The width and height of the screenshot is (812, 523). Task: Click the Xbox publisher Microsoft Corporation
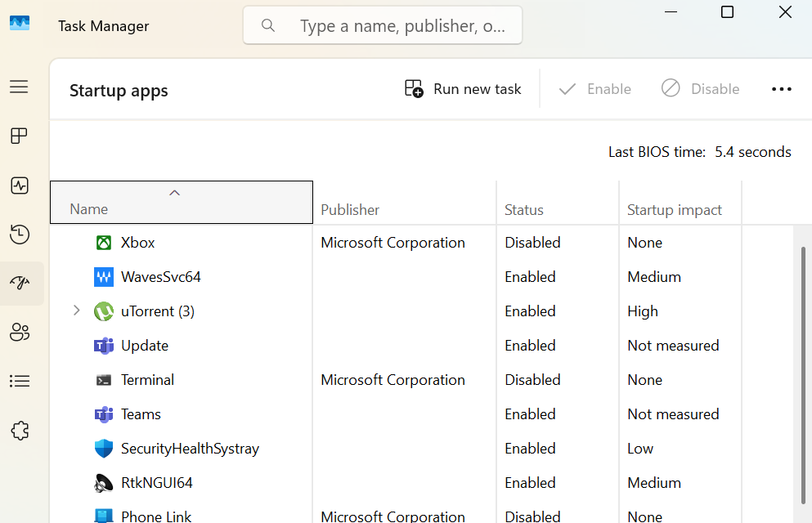point(393,243)
